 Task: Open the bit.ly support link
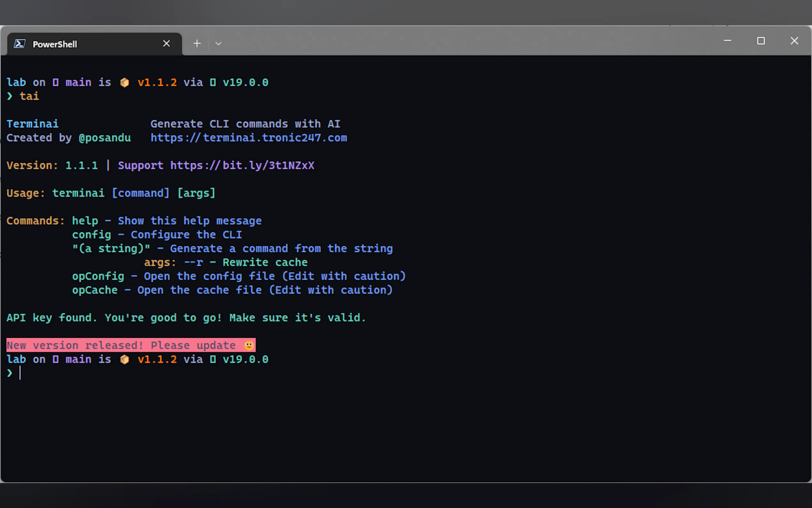242,165
